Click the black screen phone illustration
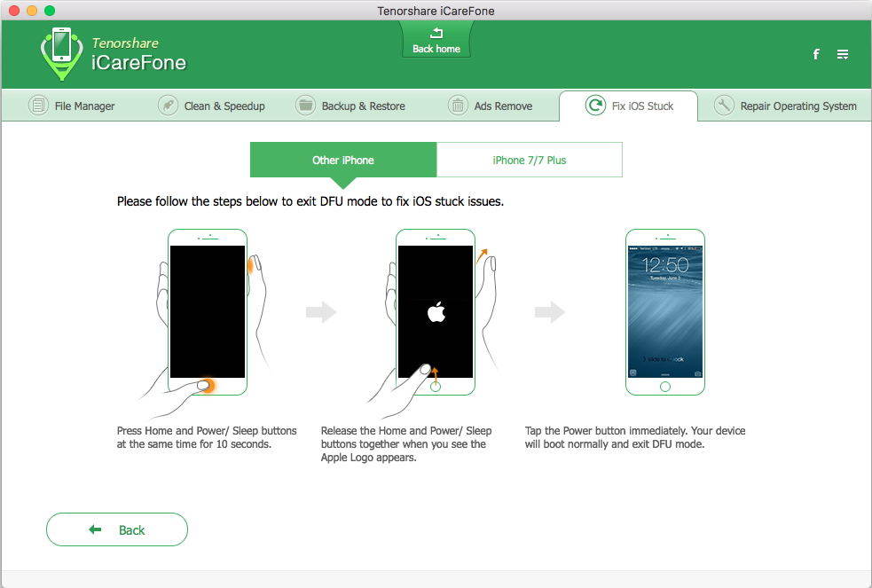 click(x=208, y=312)
